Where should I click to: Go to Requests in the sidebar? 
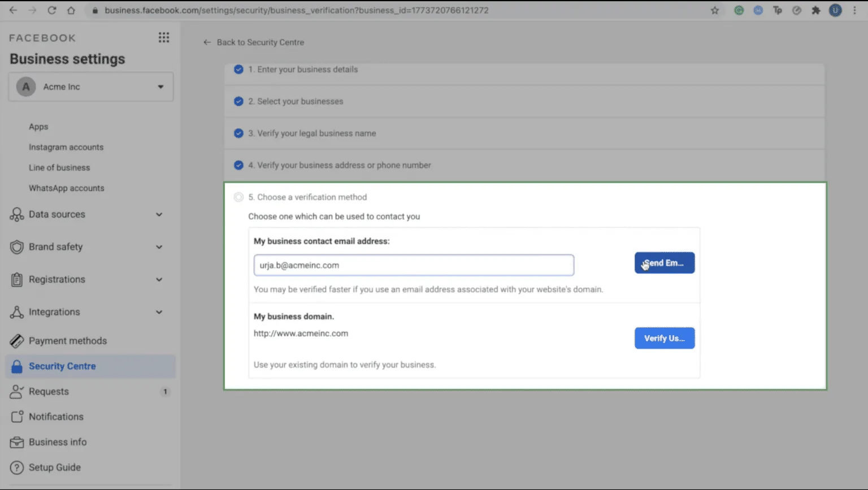[x=49, y=392]
